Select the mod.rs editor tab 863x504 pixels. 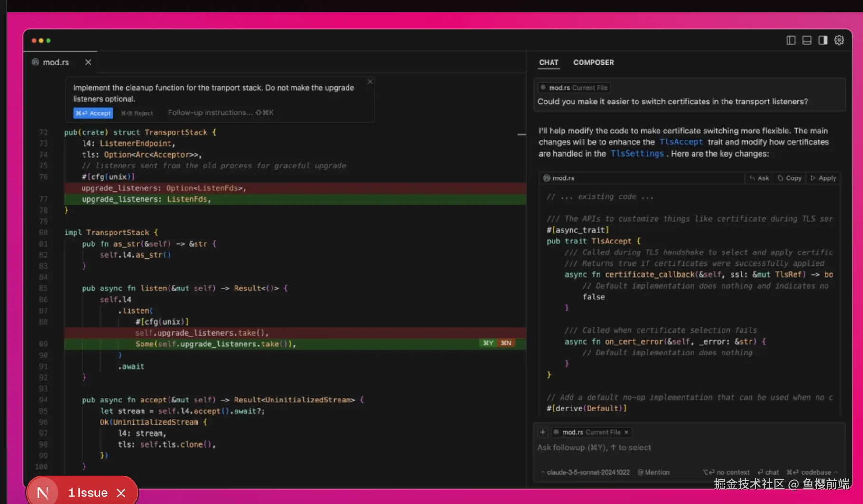point(56,62)
